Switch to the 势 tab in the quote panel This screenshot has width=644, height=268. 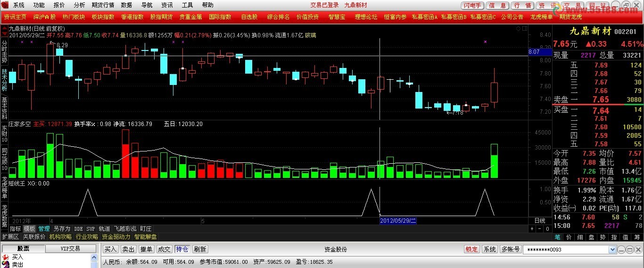(x=603, y=237)
